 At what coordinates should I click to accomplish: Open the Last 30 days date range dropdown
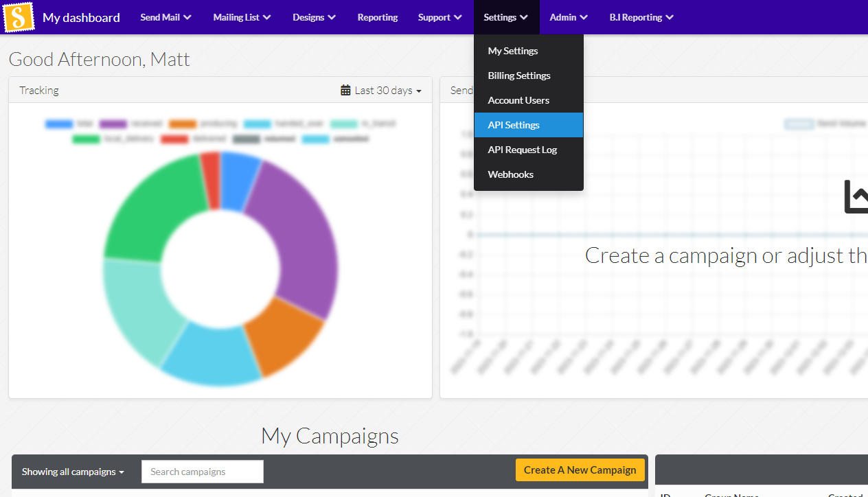[387, 91]
